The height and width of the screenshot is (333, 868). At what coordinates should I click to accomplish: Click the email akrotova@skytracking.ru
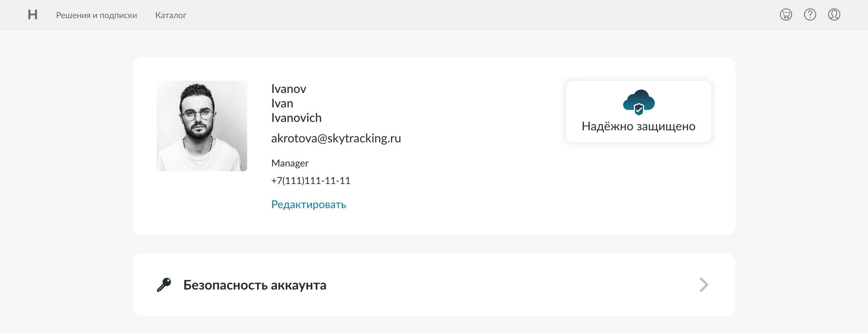336,138
